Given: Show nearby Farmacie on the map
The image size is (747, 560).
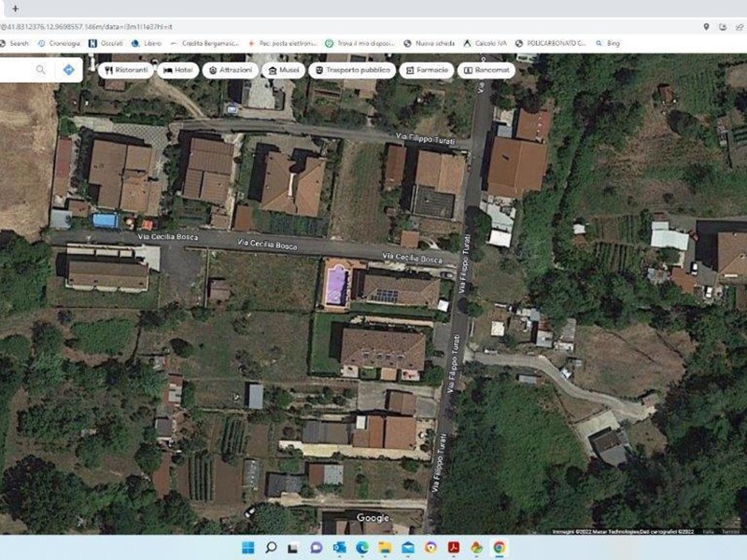Looking at the screenshot, I should (x=427, y=70).
